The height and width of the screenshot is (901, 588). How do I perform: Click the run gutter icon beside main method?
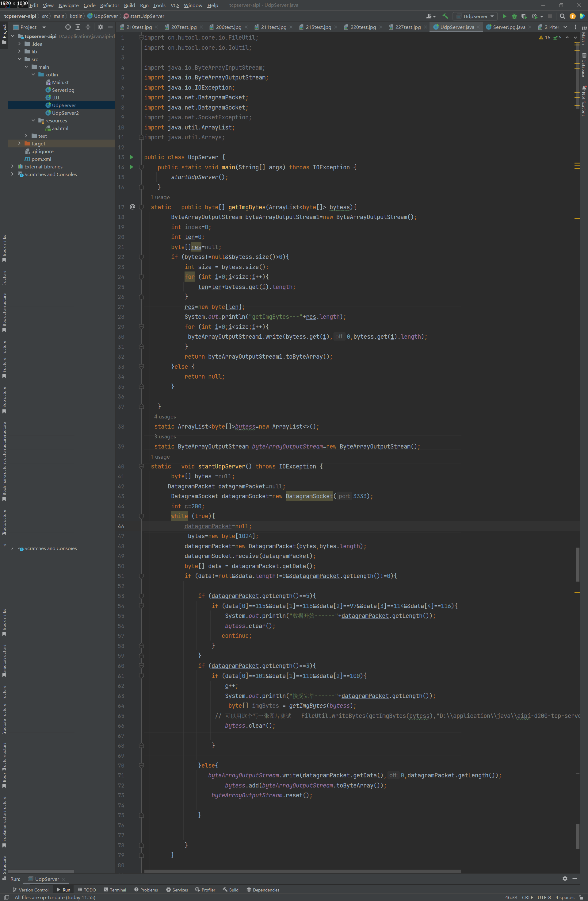pos(131,167)
